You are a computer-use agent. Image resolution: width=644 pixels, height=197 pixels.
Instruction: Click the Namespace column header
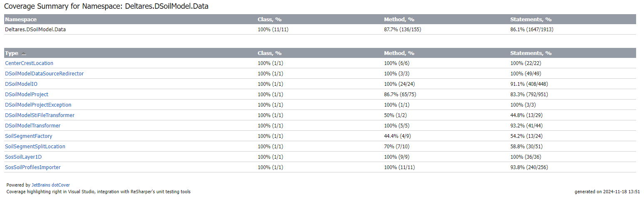click(21, 20)
